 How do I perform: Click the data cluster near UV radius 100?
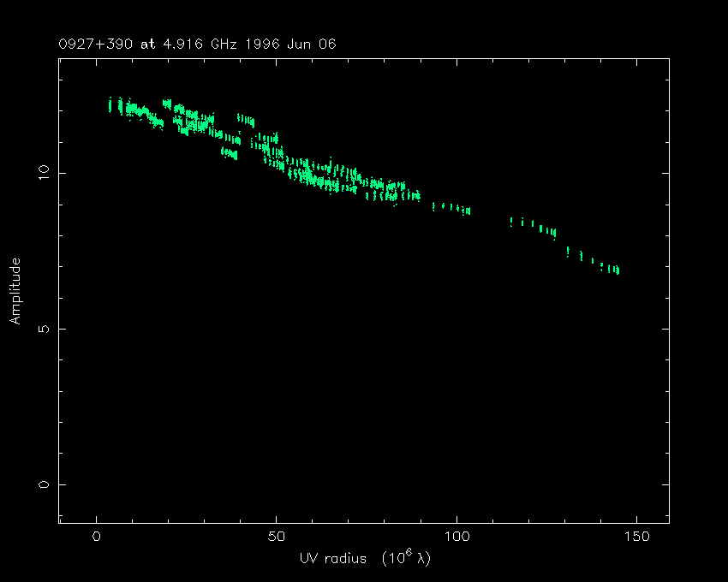point(452,208)
